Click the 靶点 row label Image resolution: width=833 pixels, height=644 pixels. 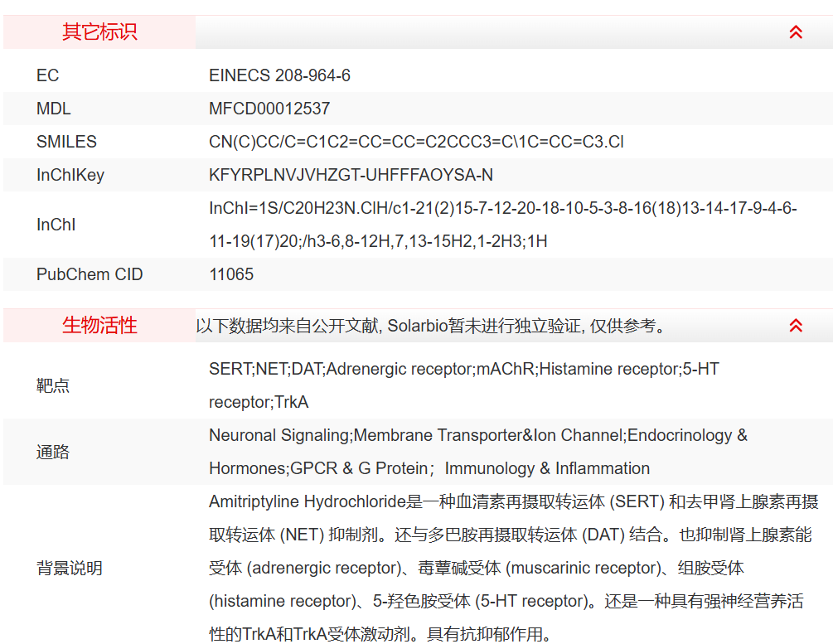(x=53, y=385)
